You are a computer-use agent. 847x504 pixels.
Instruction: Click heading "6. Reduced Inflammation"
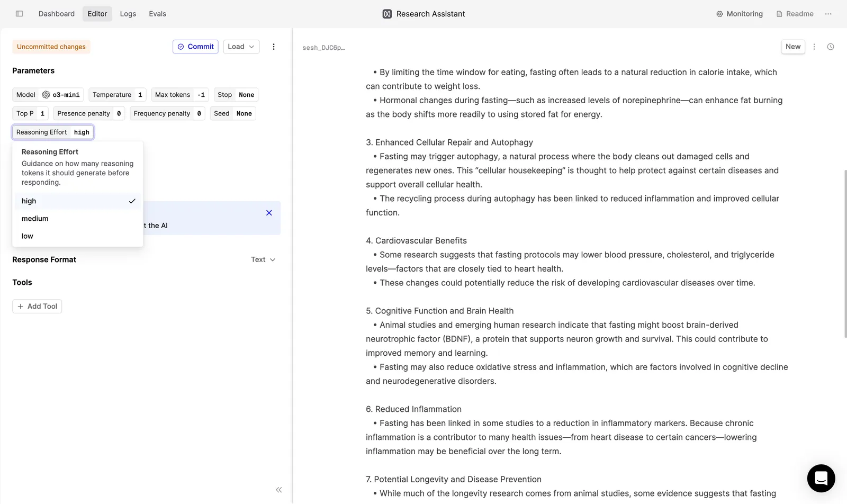click(413, 409)
